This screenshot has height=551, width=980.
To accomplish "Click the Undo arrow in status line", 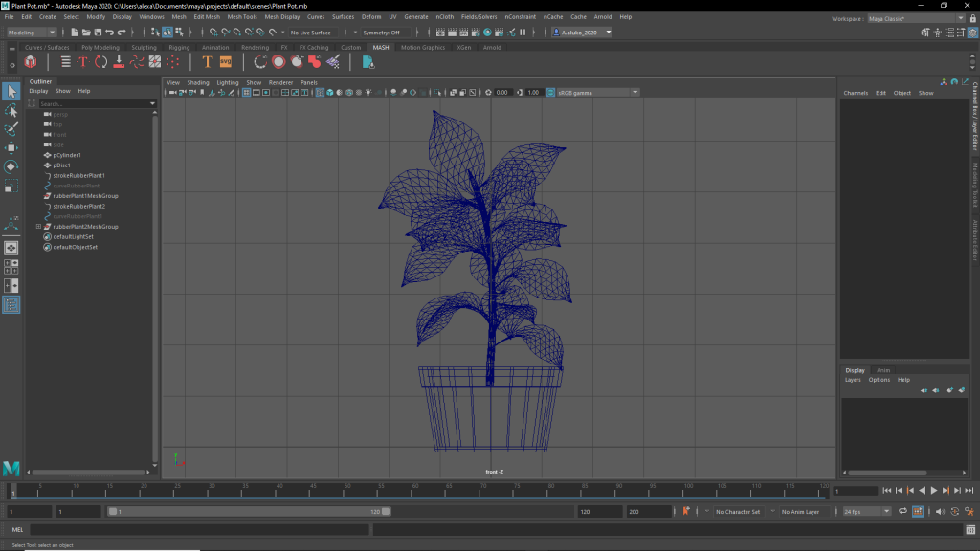I will coord(109,33).
